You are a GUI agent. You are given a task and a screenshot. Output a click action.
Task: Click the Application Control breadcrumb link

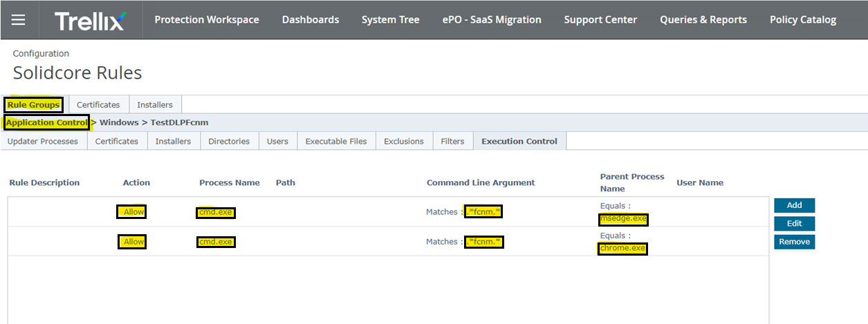pos(46,122)
